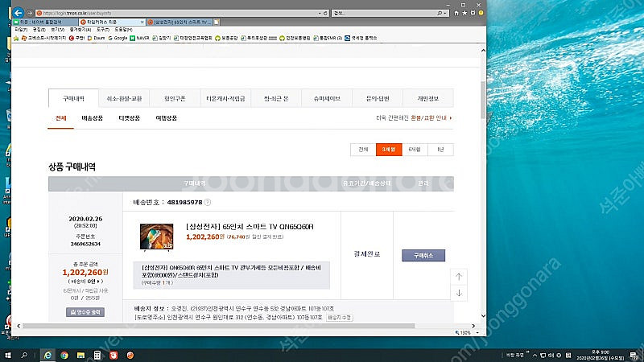Viewport: 644px width, 362px height.
Task: Open the taskbar search icon
Action: pyautogui.click(x=24, y=355)
